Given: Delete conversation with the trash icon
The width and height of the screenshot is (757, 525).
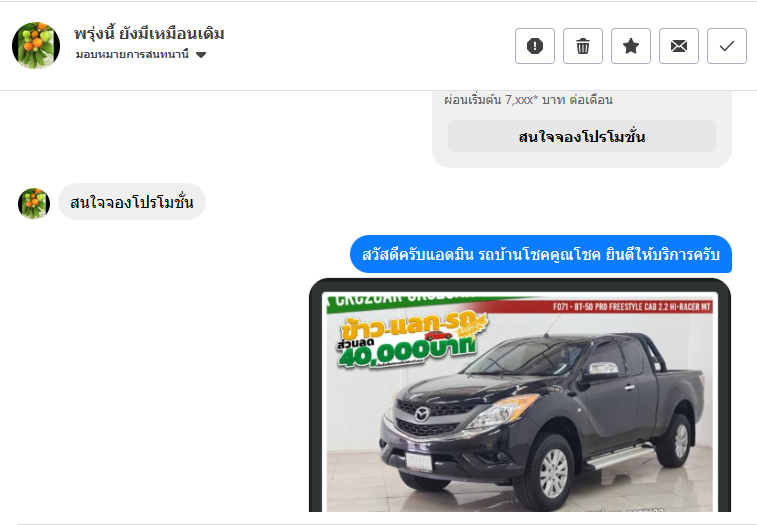Looking at the screenshot, I should [583, 46].
